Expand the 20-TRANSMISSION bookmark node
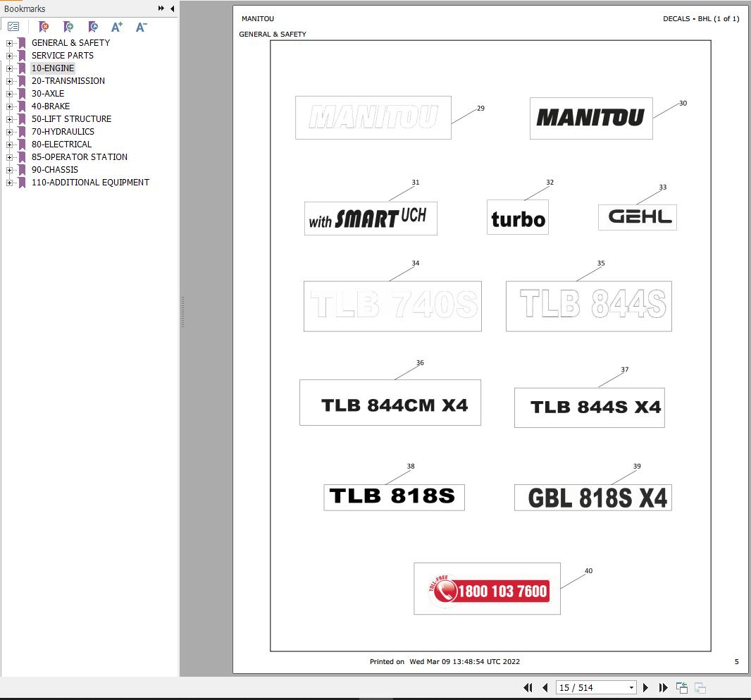This screenshot has width=751, height=700. click(x=9, y=81)
